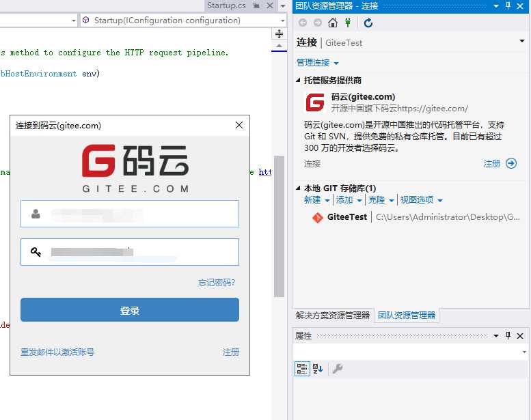
Task: Go back in Team Explorer navigation
Action: 303,23
